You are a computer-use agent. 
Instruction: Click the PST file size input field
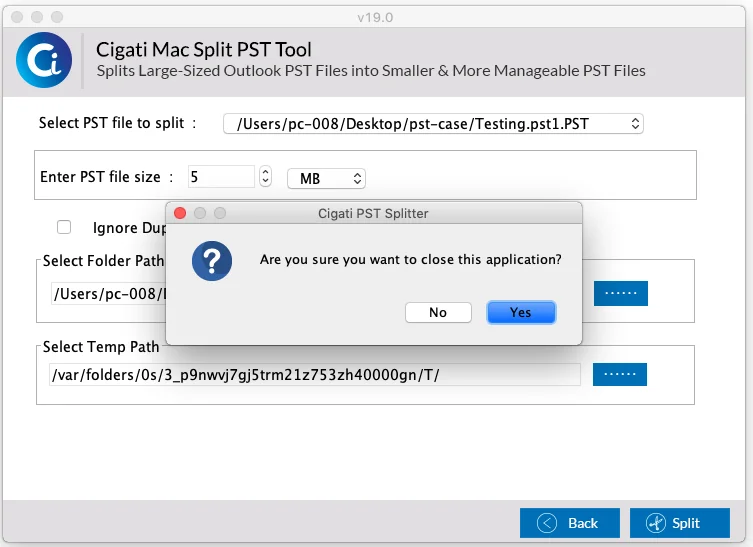tap(221, 176)
